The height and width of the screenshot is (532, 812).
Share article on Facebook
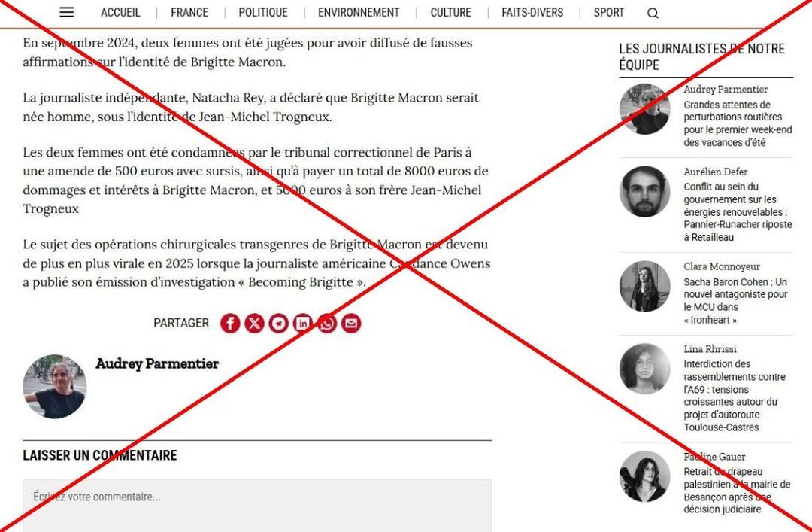[x=230, y=324]
